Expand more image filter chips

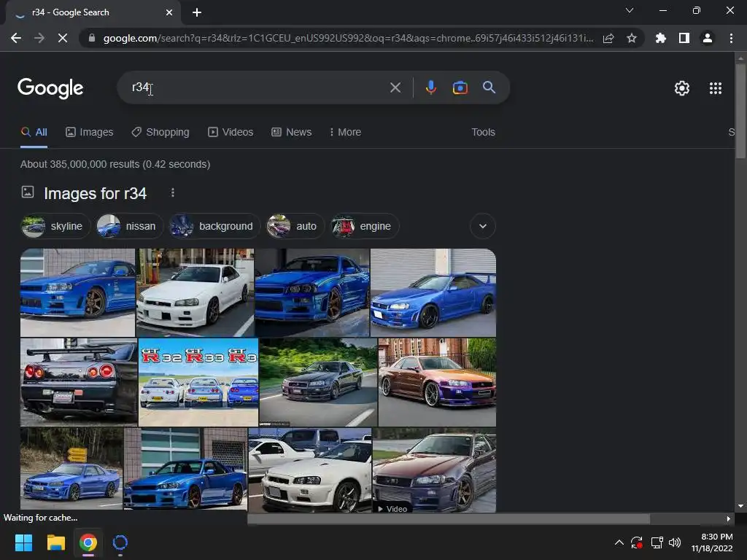(x=483, y=226)
